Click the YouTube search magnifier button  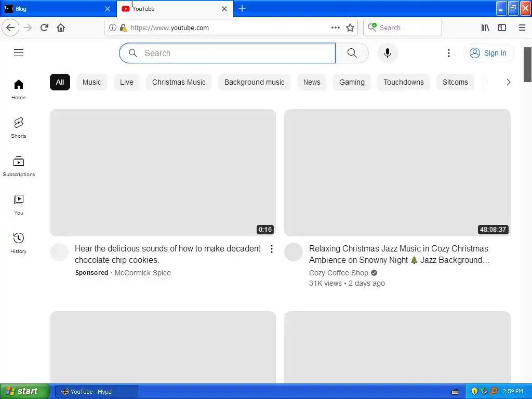click(x=352, y=53)
